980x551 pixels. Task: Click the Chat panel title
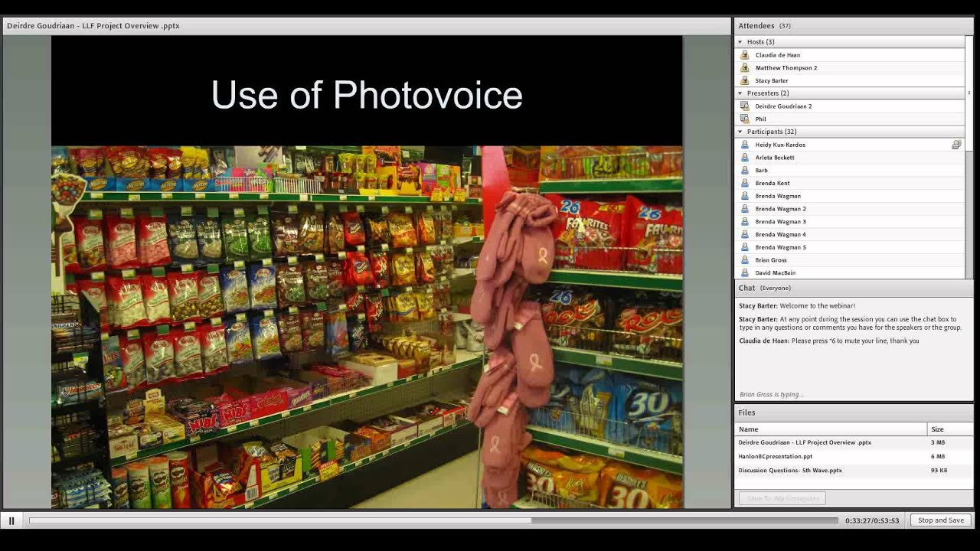[x=746, y=288]
